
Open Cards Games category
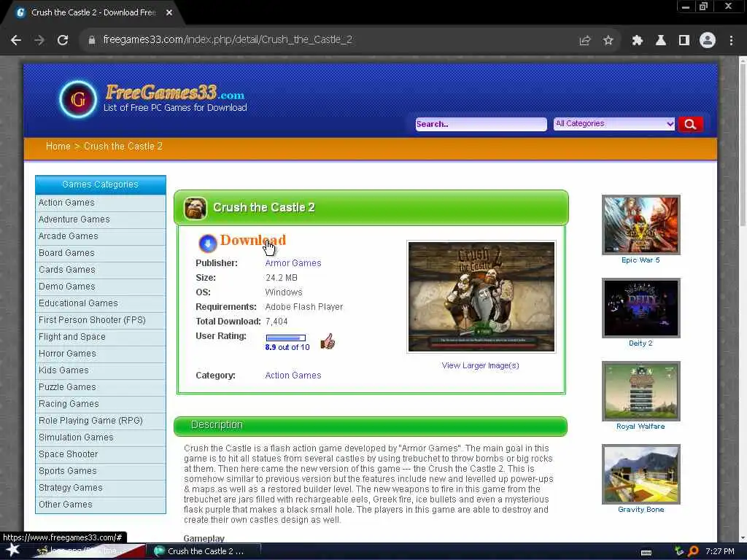(x=101, y=270)
